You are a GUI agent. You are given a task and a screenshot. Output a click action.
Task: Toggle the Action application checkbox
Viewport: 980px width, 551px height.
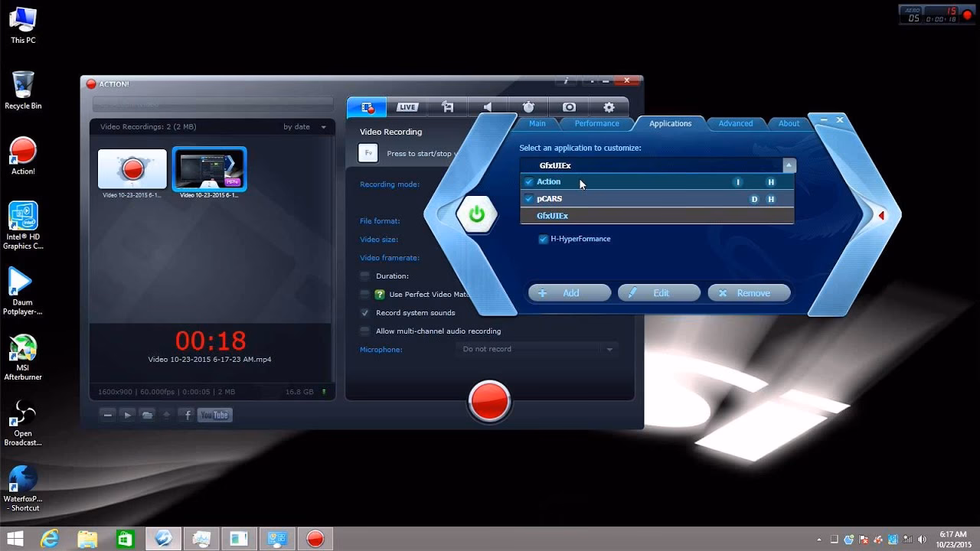pos(528,182)
